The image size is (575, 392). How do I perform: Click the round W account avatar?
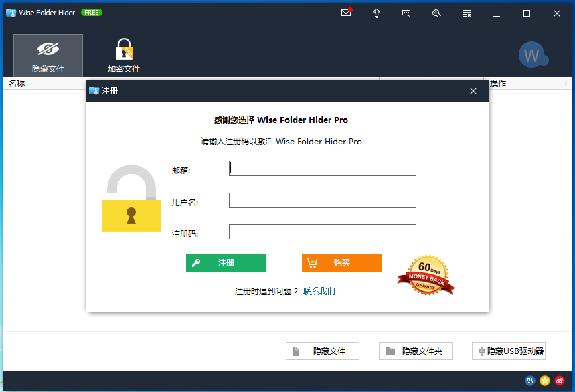click(533, 55)
